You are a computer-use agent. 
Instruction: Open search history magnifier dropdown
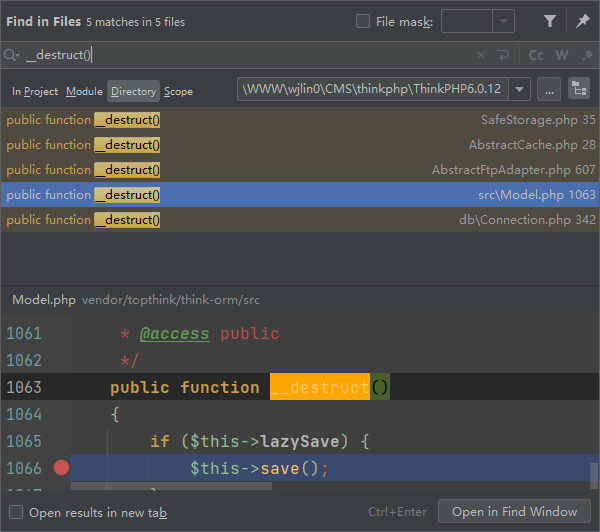(11, 56)
